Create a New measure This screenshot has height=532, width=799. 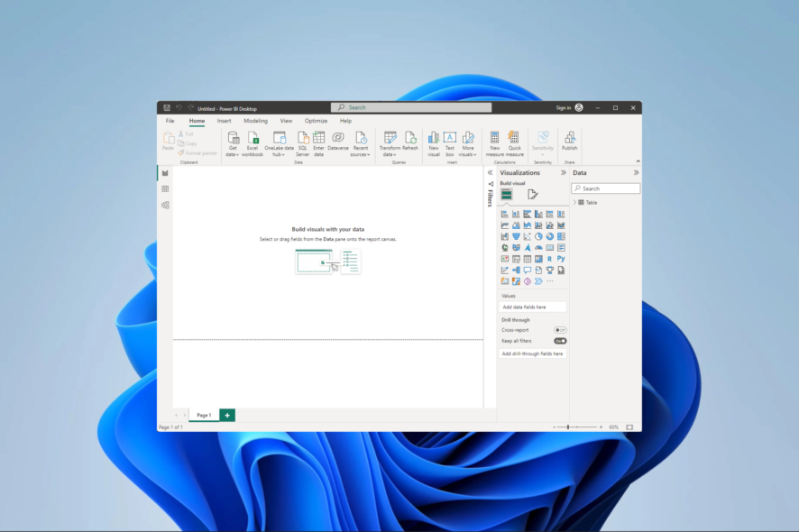(494, 143)
